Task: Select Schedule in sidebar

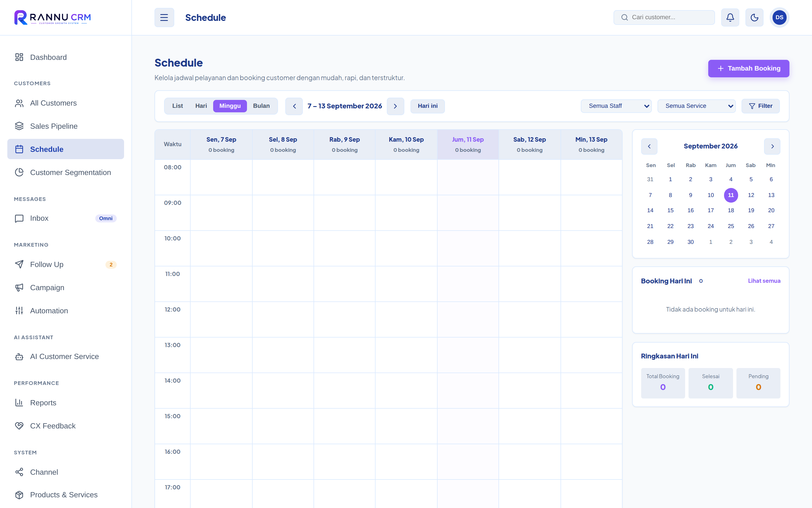Action: (x=66, y=149)
